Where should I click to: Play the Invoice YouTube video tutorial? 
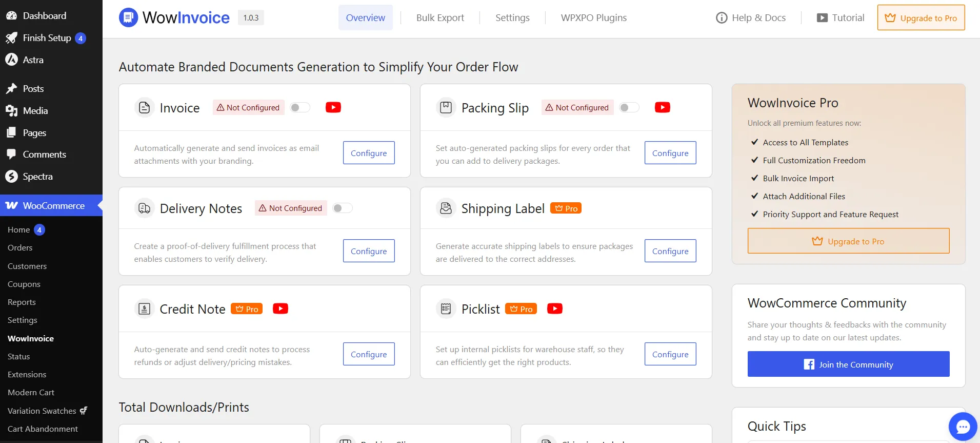(x=333, y=107)
